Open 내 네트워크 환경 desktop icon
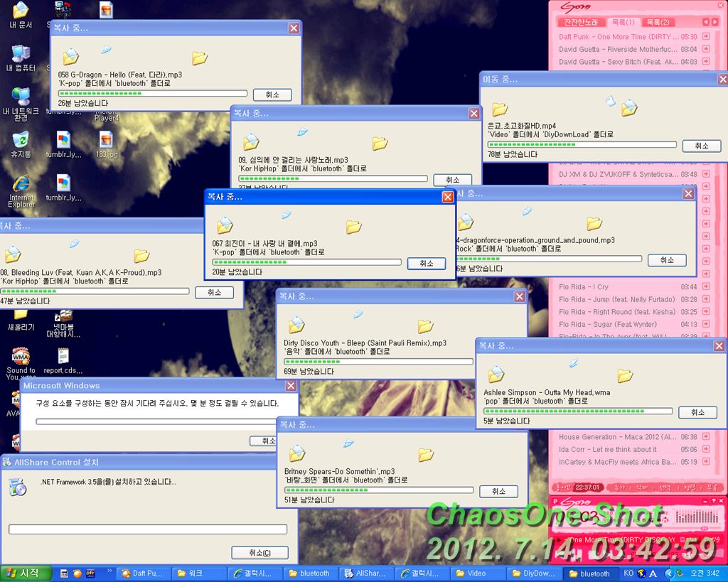The height and width of the screenshot is (582, 728). point(21,104)
